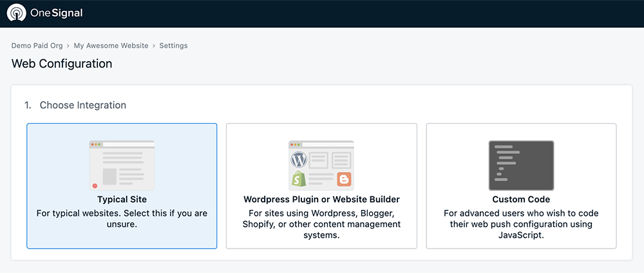Select Wordpress Plugin or Website Builder title
Viewport: 644px width, 273px height.
321,200
